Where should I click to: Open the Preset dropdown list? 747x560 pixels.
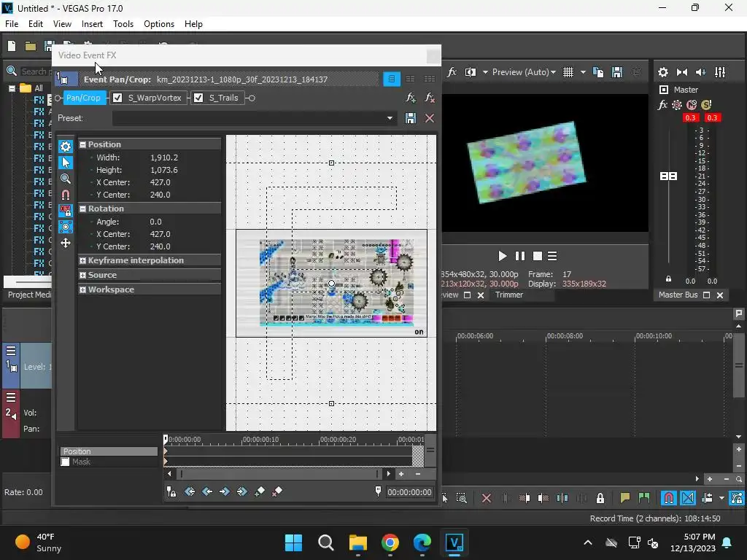pos(390,118)
